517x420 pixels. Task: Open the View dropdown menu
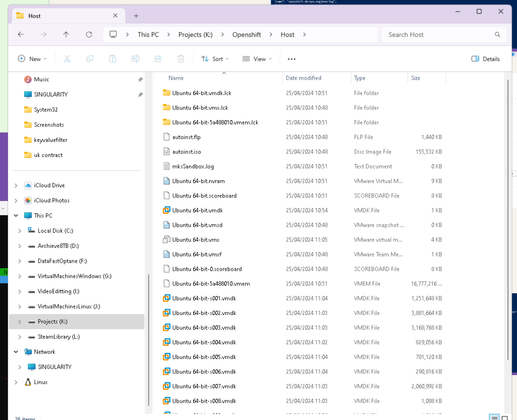[x=257, y=59]
